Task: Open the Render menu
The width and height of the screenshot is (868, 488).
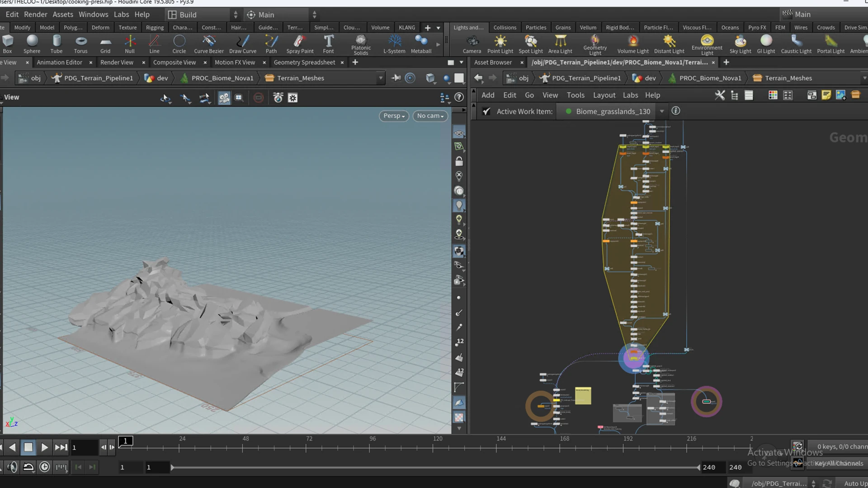Action: [x=35, y=14]
